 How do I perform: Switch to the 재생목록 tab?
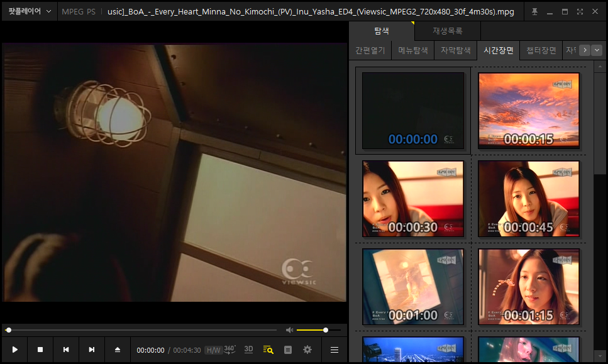click(x=448, y=31)
